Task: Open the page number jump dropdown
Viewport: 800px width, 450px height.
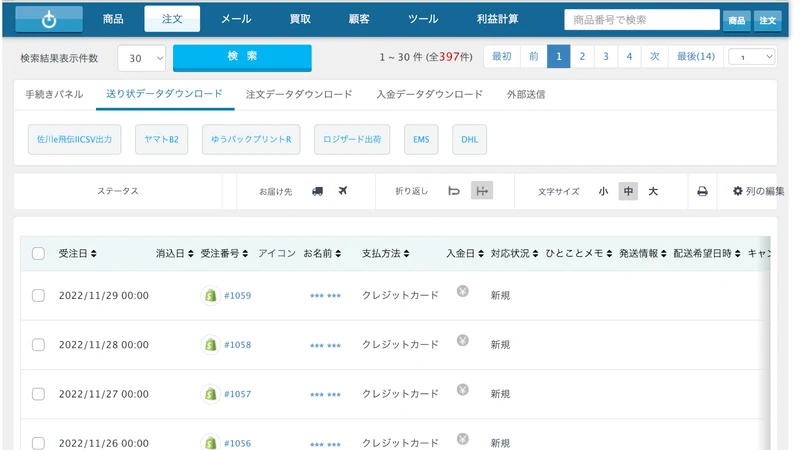Action: pos(752,57)
